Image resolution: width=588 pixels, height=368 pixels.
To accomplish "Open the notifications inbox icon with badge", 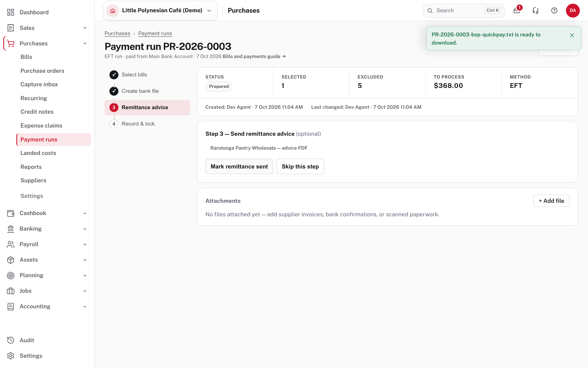I will pos(517,10).
